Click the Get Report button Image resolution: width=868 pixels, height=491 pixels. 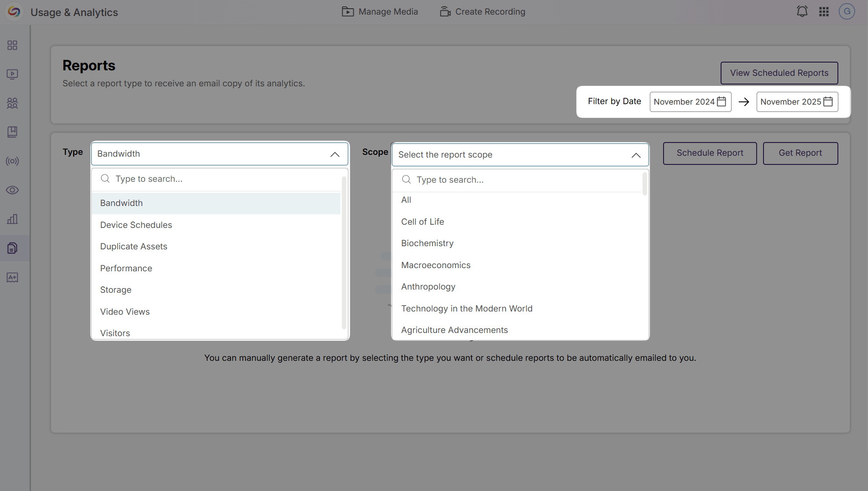[x=800, y=153]
